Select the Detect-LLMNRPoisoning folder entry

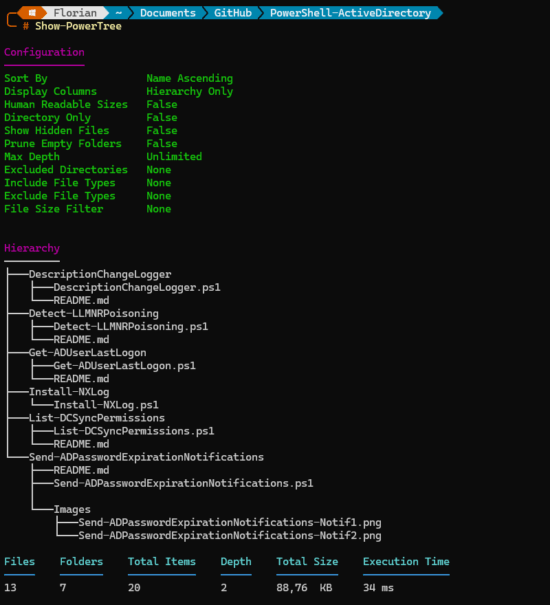[94, 314]
